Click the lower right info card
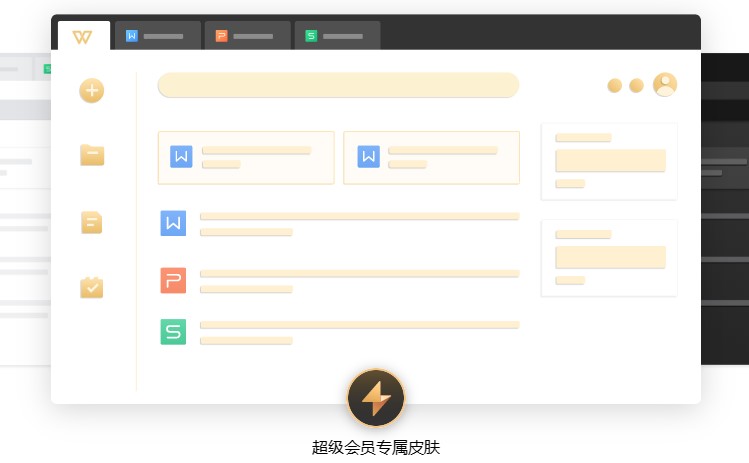749x463 pixels. pyautogui.click(x=609, y=258)
